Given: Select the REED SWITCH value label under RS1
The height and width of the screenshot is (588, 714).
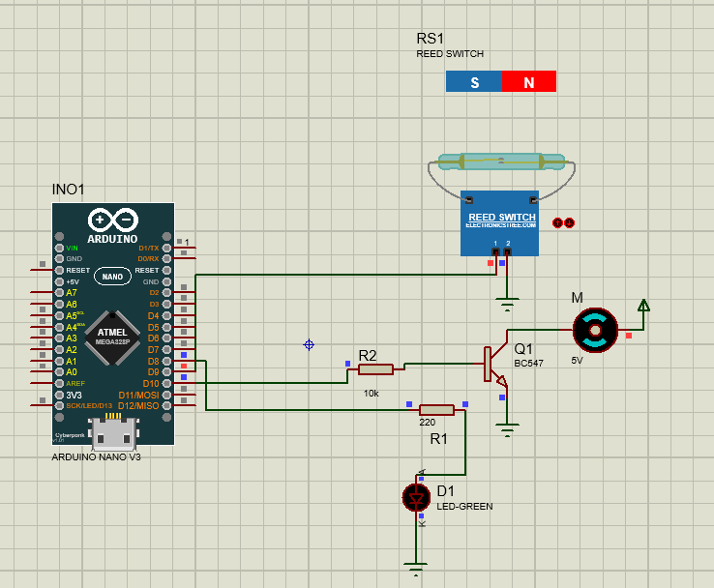Looking at the screenshot, I should pyautogui.click(x=450, y=54).
